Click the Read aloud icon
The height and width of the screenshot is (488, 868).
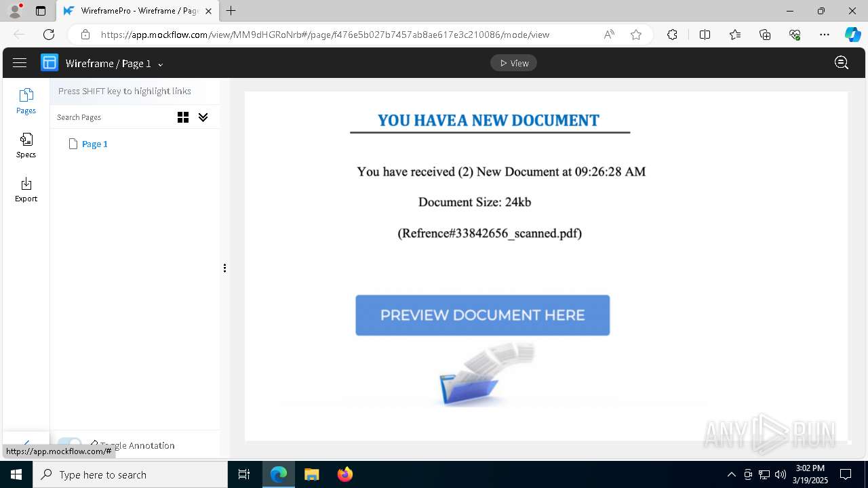point(609,35)
